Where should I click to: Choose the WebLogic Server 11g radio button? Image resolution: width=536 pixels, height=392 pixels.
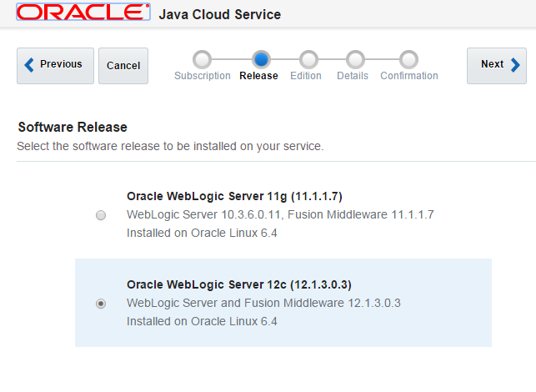click(101, 215)
